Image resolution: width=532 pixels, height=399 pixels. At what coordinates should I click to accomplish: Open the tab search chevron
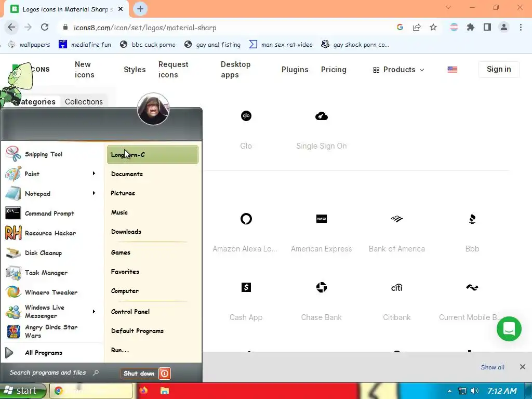click(x=448, y=7)
